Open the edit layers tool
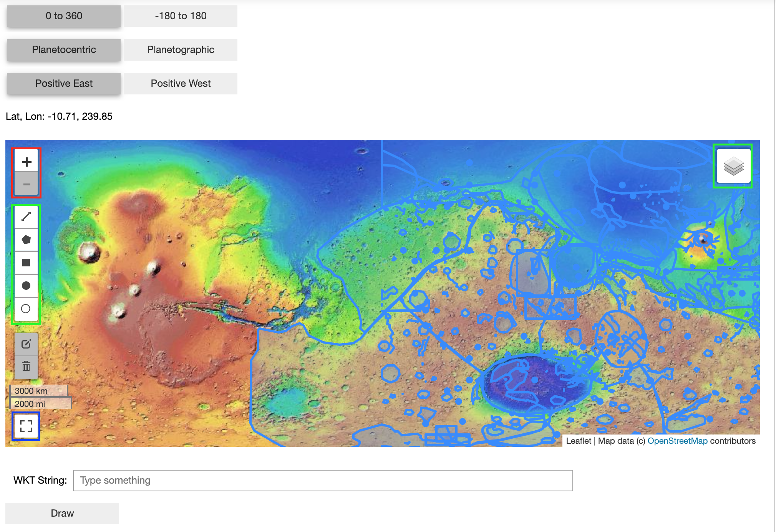This screenshot has width=776, height=532. [x=26, y=344]
